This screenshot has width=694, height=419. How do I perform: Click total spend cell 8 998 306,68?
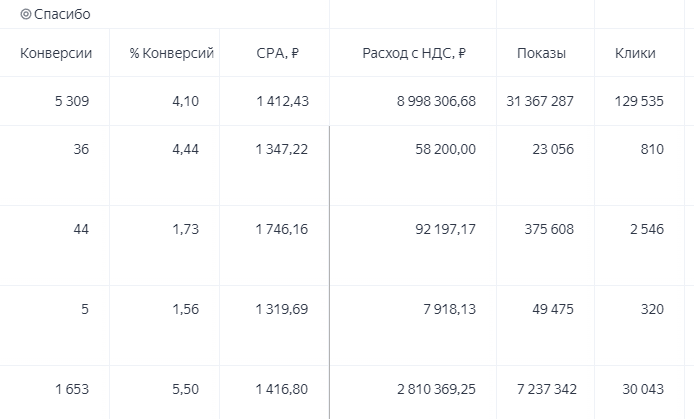click(x=436, y=101)
